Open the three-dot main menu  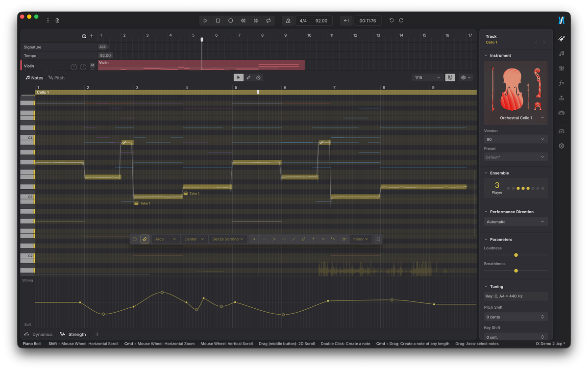48,21
